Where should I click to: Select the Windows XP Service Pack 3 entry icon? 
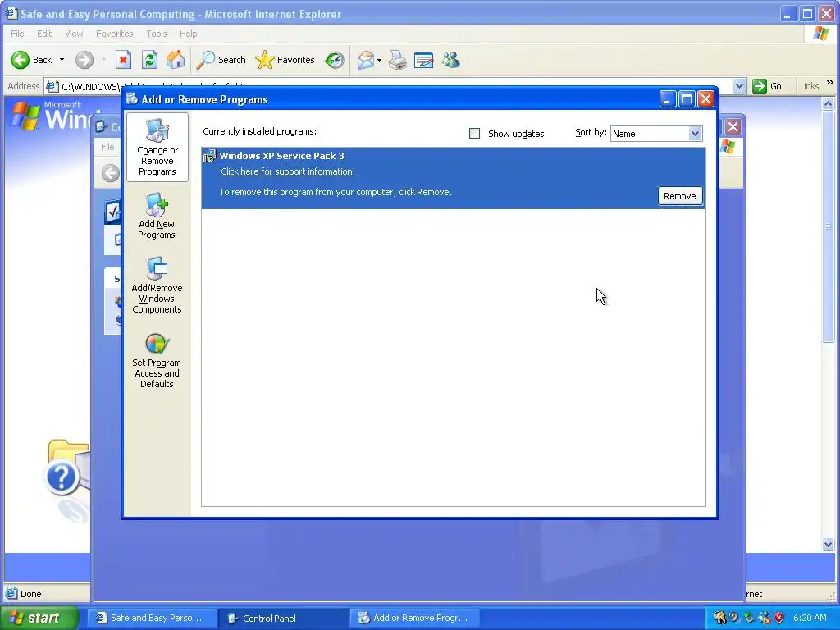[x=209, y=156]
